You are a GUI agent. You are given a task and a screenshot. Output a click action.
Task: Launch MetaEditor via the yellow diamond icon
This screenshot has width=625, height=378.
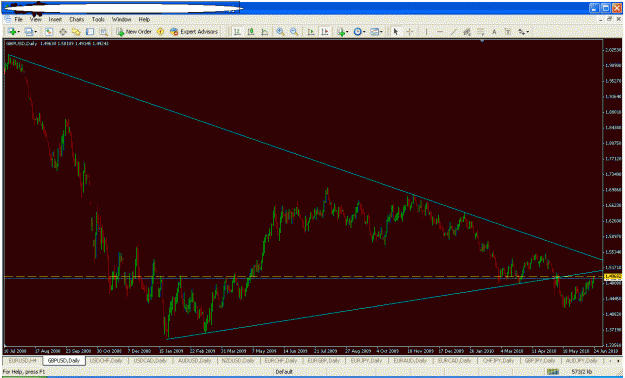(x=160, y=32)
